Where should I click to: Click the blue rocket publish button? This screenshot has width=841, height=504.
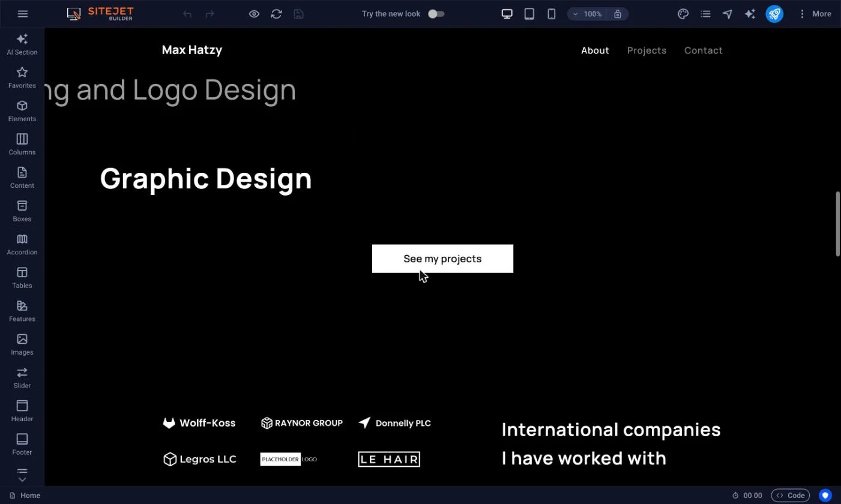pyautogui.click(x=774, y=14)
